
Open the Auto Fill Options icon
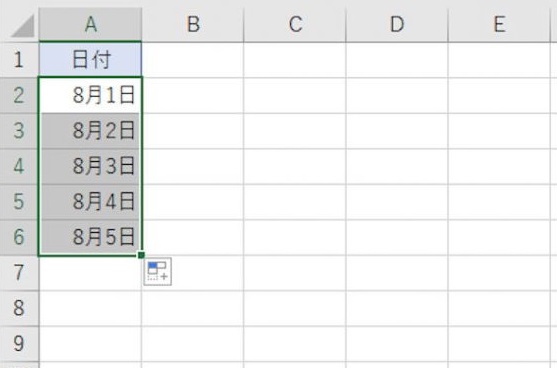pos(157,271)
